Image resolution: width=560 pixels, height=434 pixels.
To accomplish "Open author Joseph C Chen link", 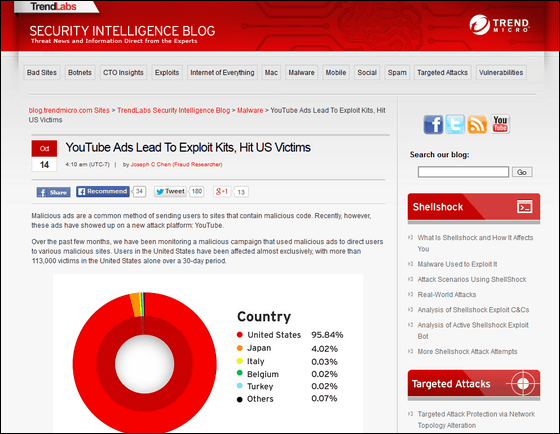I will (176, 165).
